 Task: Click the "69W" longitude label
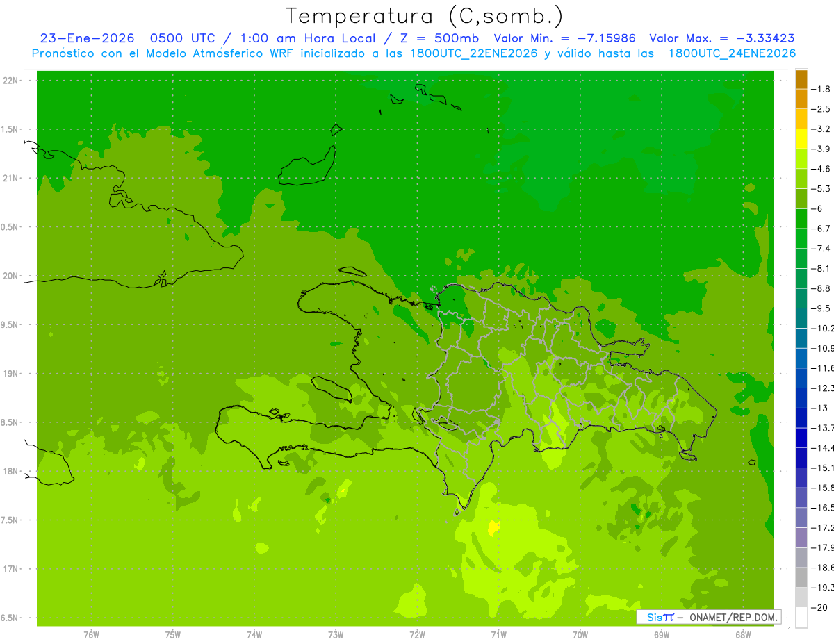point(661,634)
